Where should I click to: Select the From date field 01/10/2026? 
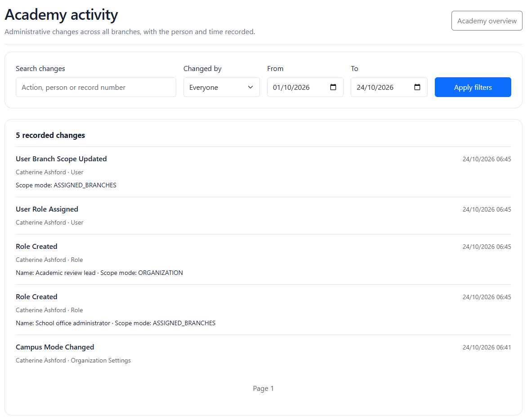pyautogui.click(x=305, y=87)
